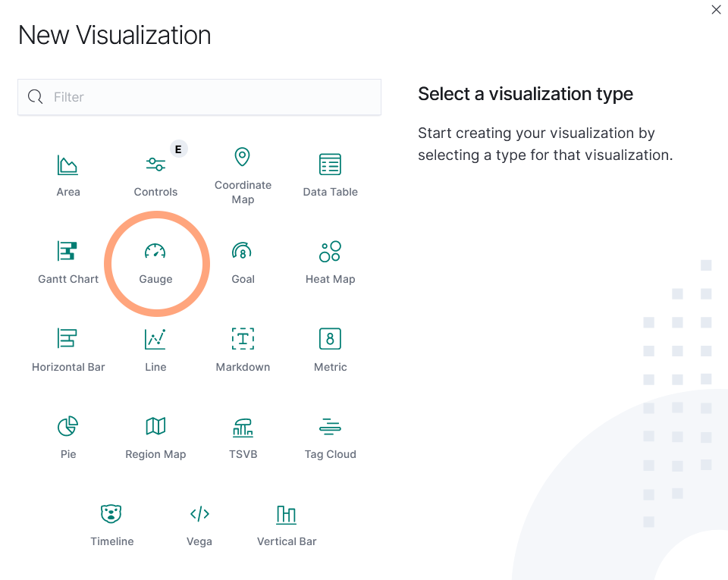The image size is (728, 580).
Task: Select the Heat Map icon
Action: (330, 252)
